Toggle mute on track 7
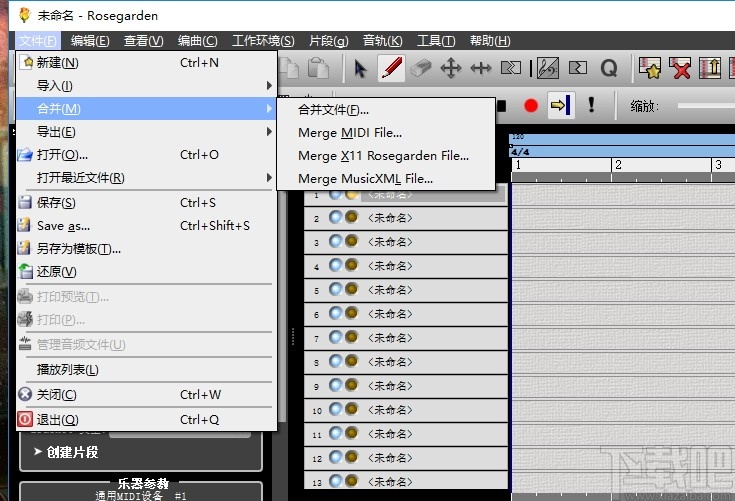 (335, 337)
